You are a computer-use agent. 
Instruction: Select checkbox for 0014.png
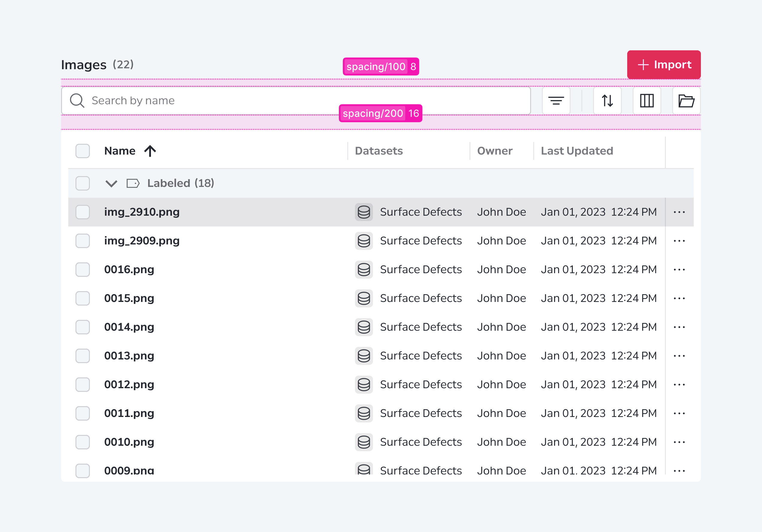pyautogui.click(x=83, y=327)
